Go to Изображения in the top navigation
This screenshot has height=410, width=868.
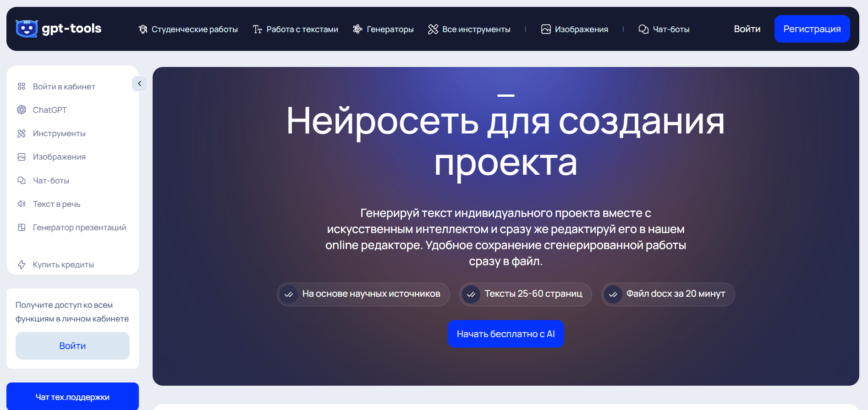tap(575, 29)
